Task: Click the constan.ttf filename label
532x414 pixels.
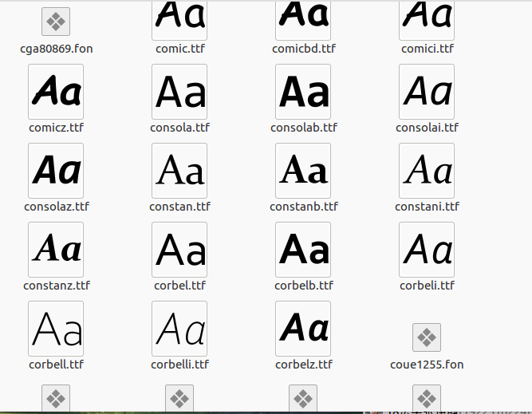Action: click(x=179, y=207)
